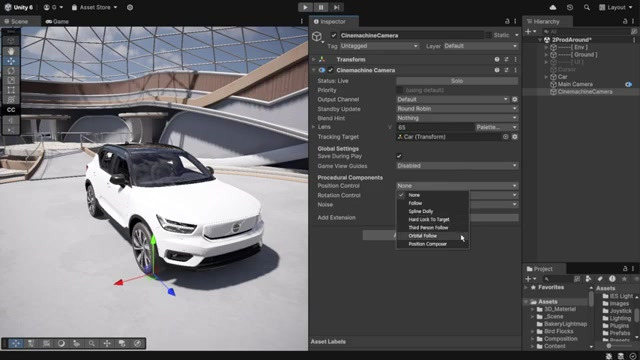The width and height of the screenshot is (640, 360).
Task: Click the Unity cloud services icon
Action: [553, 7]
